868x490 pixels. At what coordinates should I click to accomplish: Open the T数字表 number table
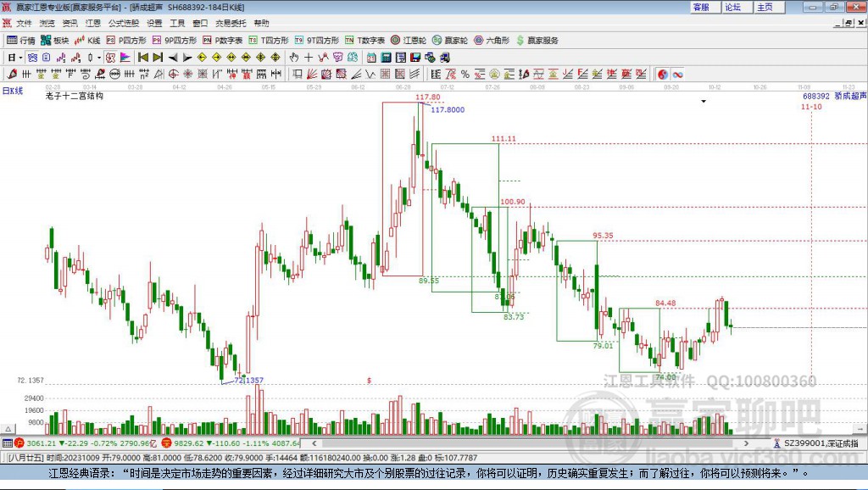(364, 41)
